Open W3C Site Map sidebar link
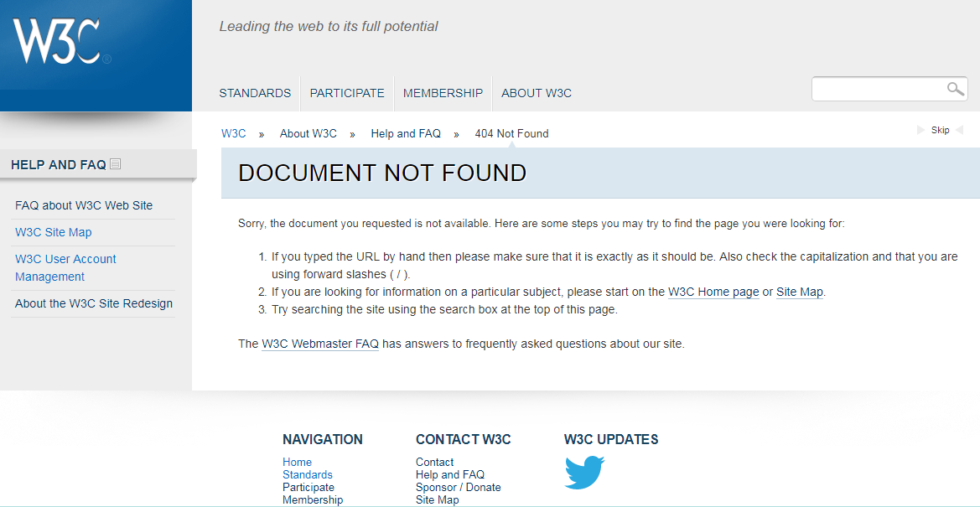Viewport: 980px width, 507px height. point(54,232)
